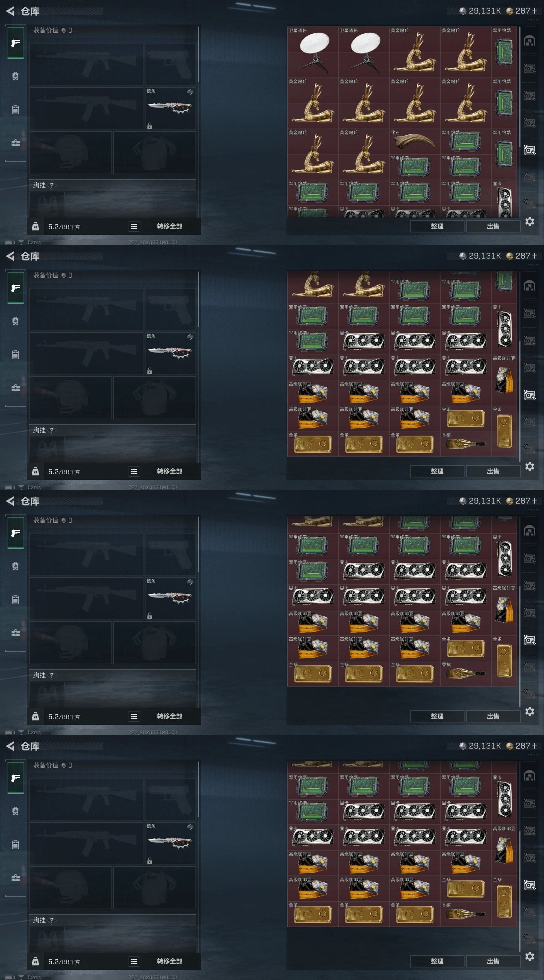The image size is (544, 980).
Task: Toggle the lock icon on topmost 信条 knife slot
Action: (x=150, y=126)
